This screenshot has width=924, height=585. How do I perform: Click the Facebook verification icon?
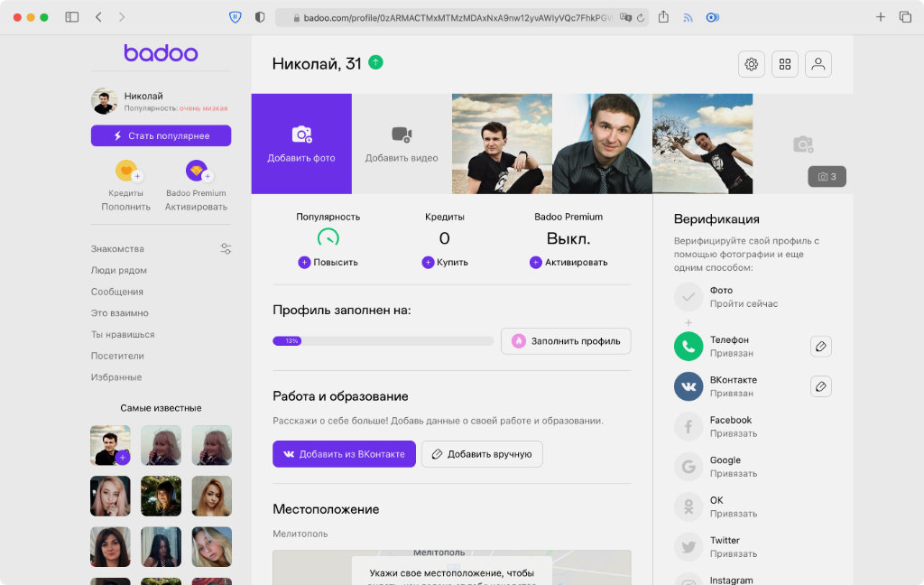coord(688,426)
